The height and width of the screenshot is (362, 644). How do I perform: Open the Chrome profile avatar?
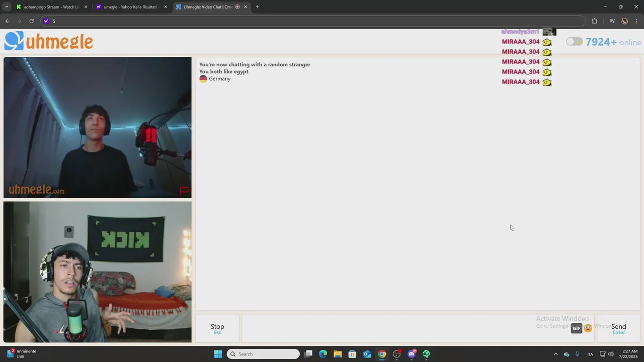[624, 21]
